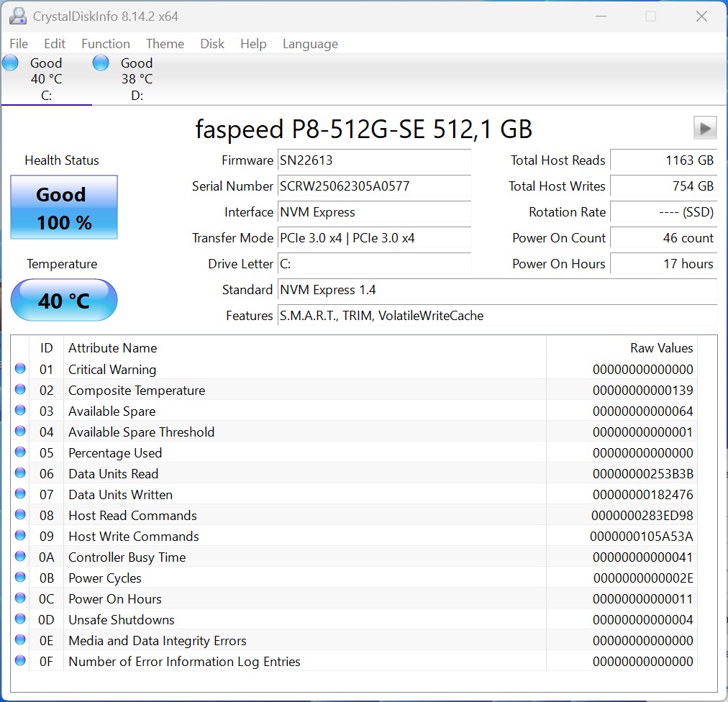
Task: Select the Available Spare attribute row
Action: 288,411
